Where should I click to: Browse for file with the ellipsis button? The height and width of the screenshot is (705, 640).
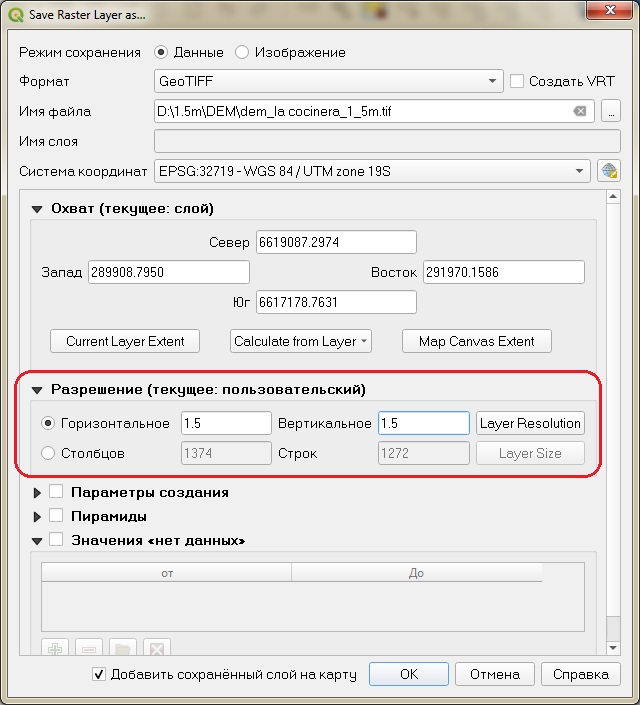(x=611, y=111)
